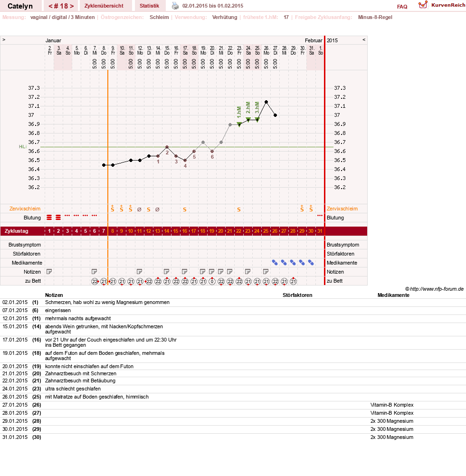
Task: Open the note icon on cycle day 20
Action: pyautogui.click(x=221, y=272)
